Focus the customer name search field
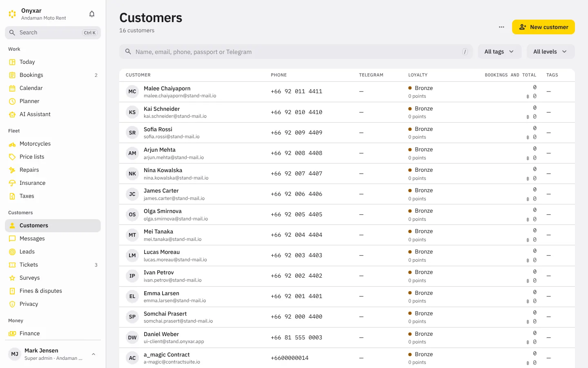This screenshot has width=588, height=368. coord(296,52)
